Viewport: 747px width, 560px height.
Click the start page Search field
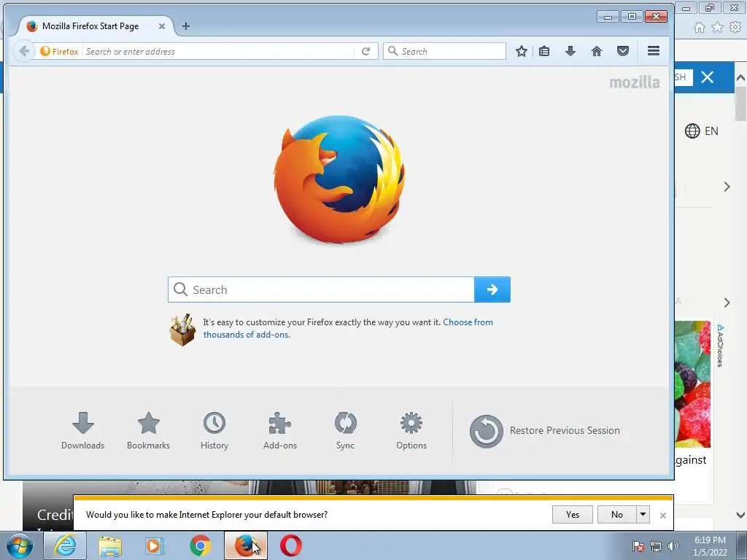[x=321, y=289]
